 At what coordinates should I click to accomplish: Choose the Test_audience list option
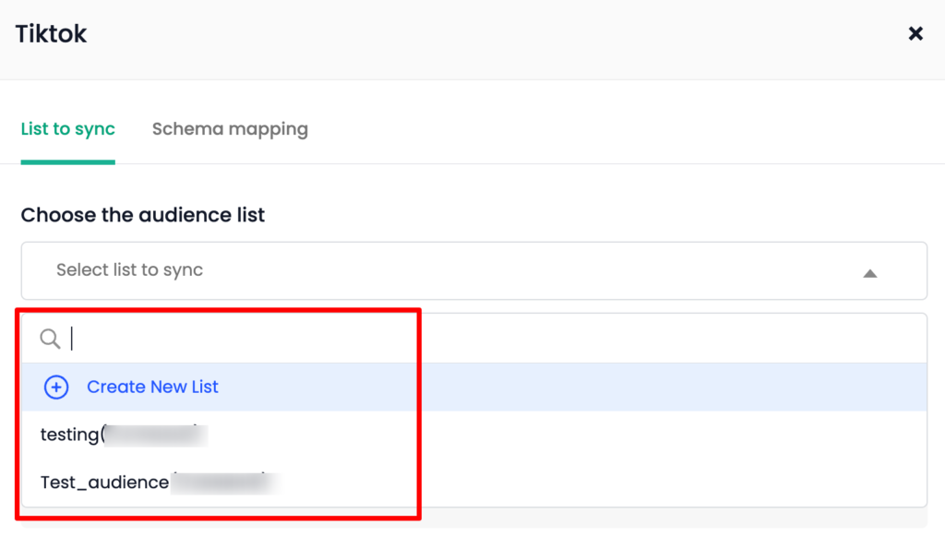(473, 483)
